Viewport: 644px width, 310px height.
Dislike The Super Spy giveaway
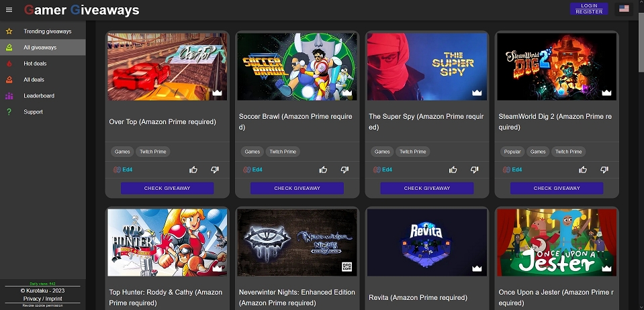coord(474,170)
